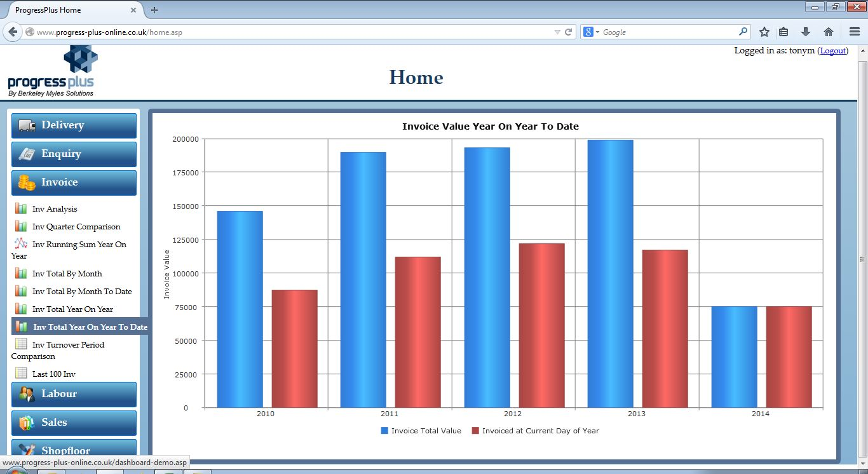Click the blue 2014 Invoice Total Value bar
The height and width of the screenshot is (474, 868).
pos(734,357)
